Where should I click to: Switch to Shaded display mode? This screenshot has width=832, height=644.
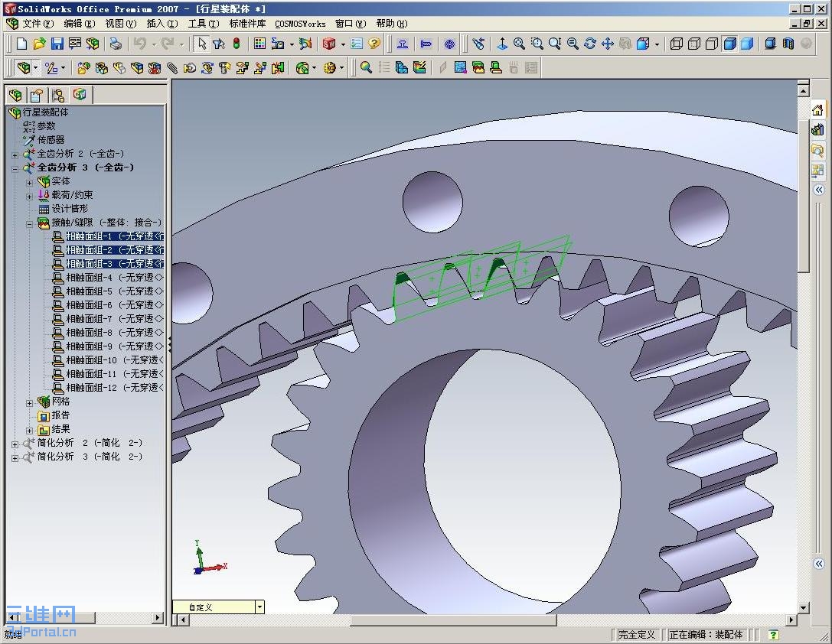(747, 44)
